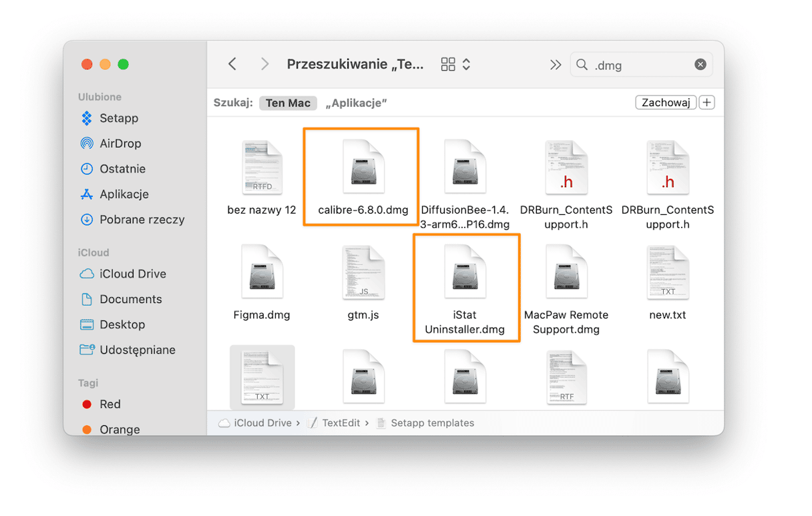812x516 pixels.
Task: Click the calibre-6.8.0.dmg file name
Action: click(x=363, y=210)
